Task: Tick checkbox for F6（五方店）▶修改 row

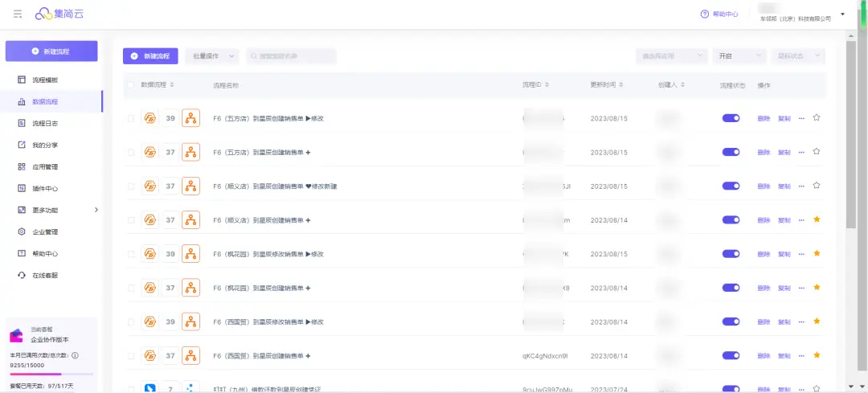Action: coord(131,118)
